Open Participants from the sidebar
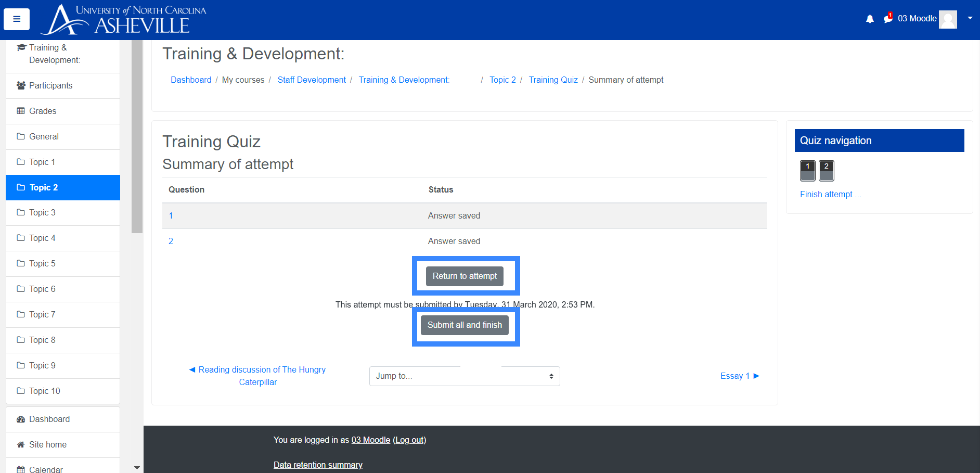This screenshot has height=473, width=980. tap(50, 86)
